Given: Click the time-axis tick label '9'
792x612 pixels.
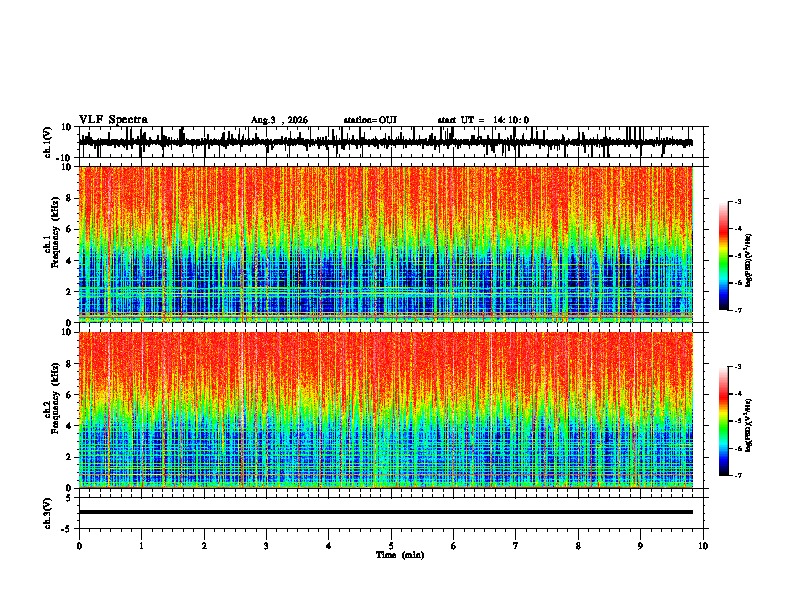Looking at the screenshot, I should (x=640, y=546).
